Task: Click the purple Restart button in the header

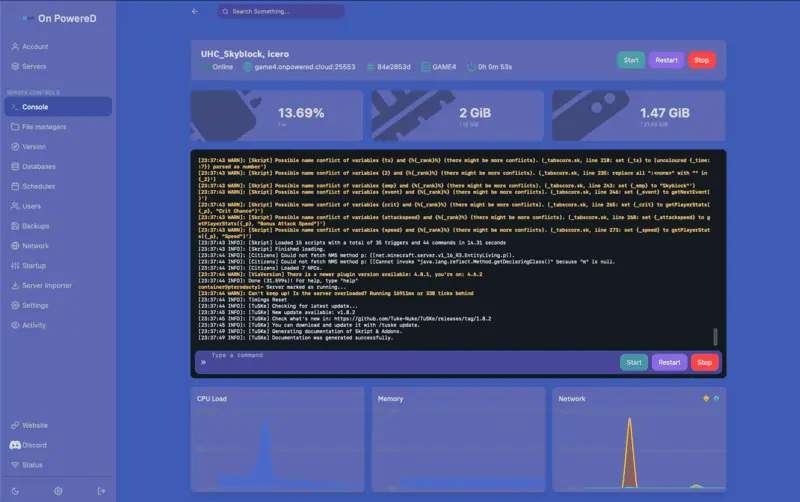Action: [666, 60]
